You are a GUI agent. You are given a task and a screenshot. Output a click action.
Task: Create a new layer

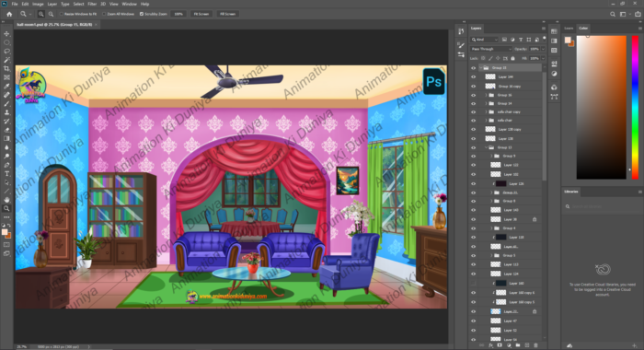(x=527, y=345)
